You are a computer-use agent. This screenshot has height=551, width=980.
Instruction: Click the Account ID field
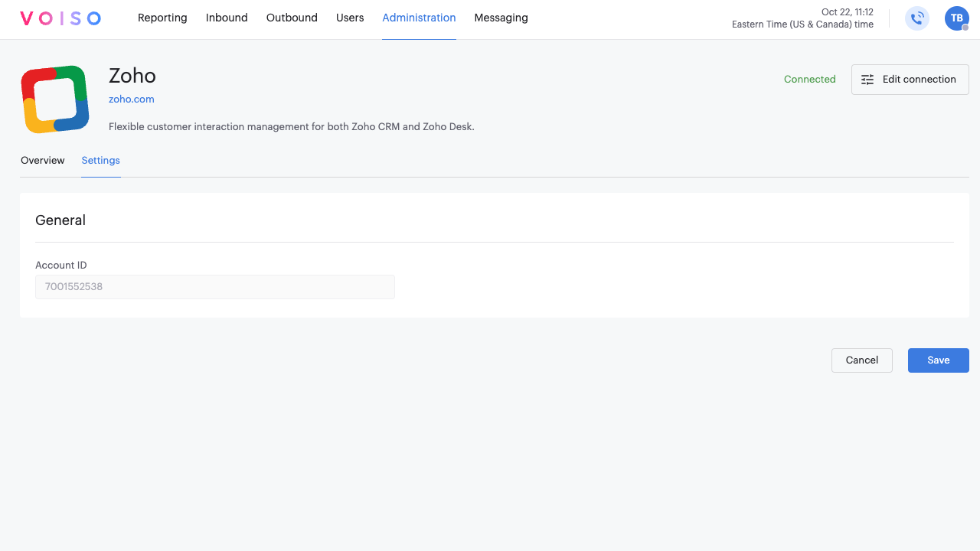tap(215, 287)
